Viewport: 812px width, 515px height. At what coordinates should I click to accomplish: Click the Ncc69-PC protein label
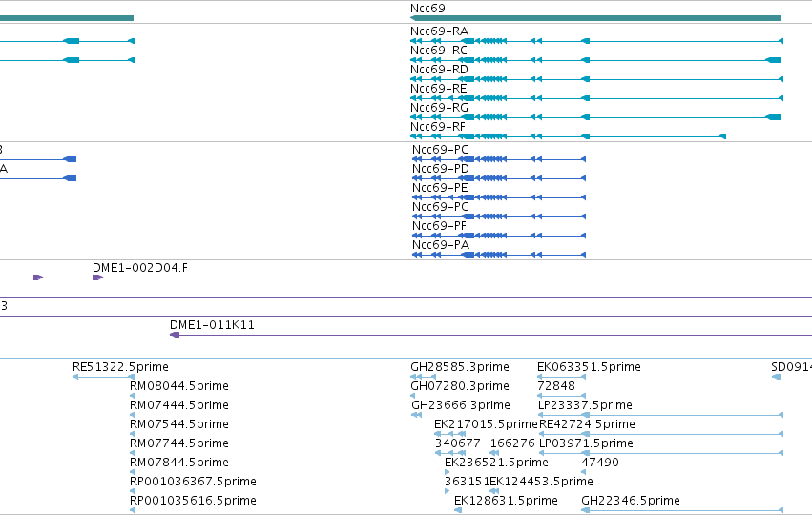(x=440, y=150)
